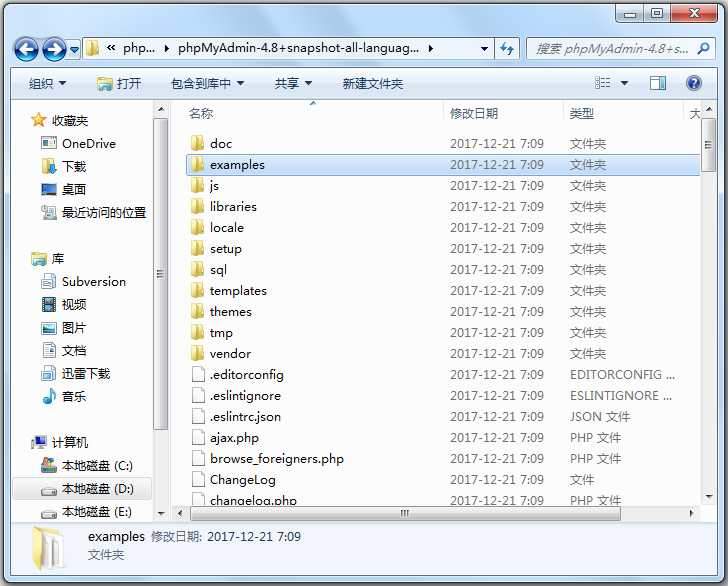Go forward with the Forward arrow button

coord(54,49)
